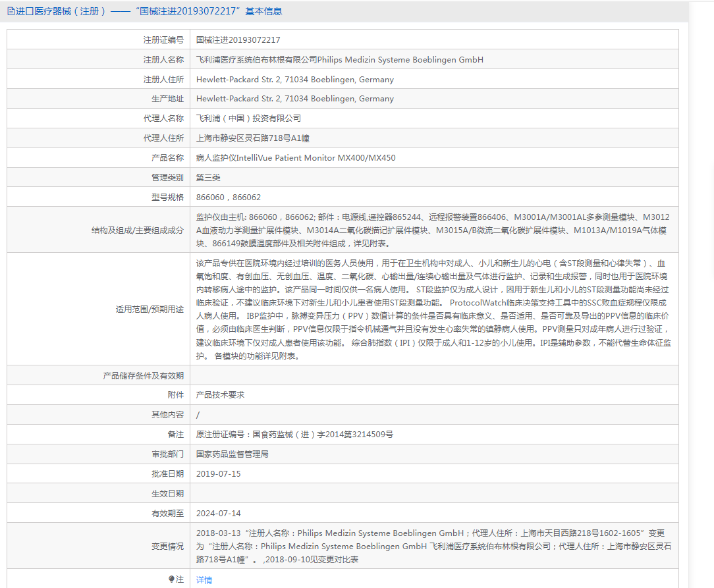Select expiry date 2024-07-14
The height and width of the screenshot is (588, 714).
pos(219,513)
